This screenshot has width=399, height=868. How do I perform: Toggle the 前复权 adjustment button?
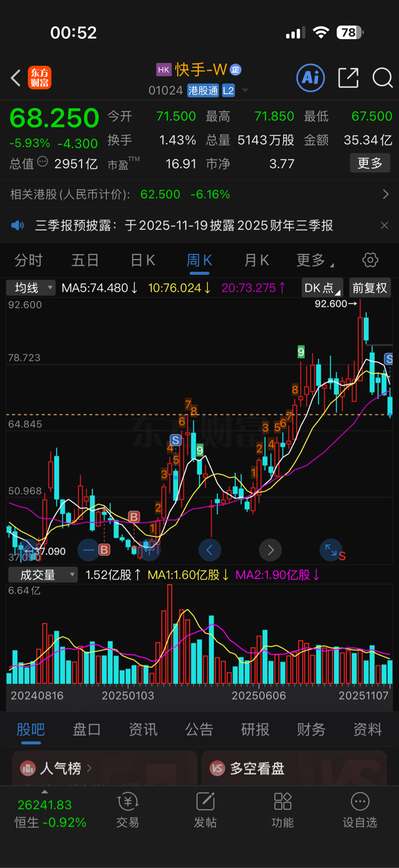(x=369, y=288)
